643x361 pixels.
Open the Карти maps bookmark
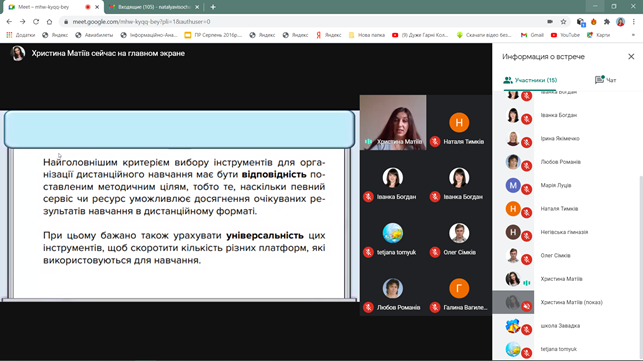[x=598, y=35]
